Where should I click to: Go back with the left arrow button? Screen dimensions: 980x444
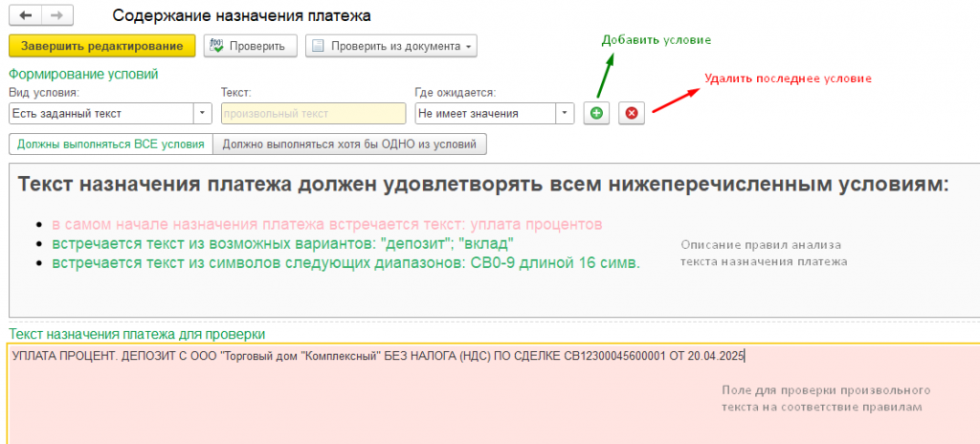coord(26,15)
